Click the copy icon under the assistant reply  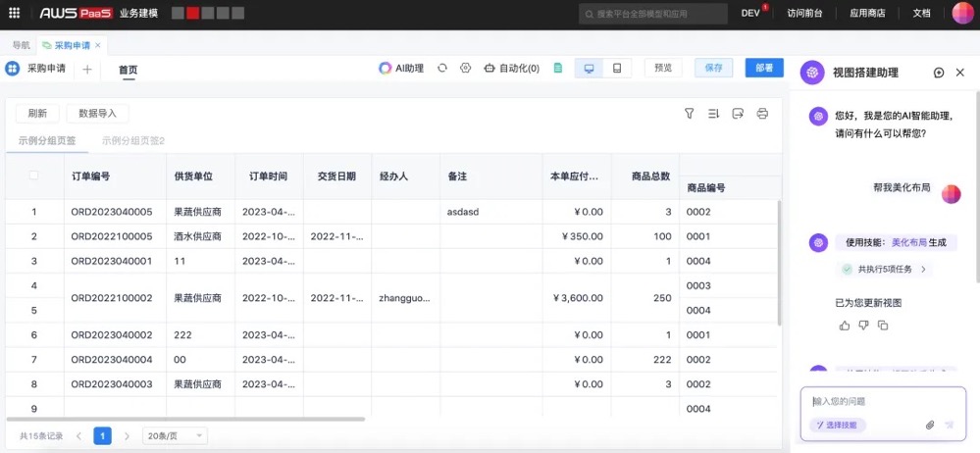[883, 326]
